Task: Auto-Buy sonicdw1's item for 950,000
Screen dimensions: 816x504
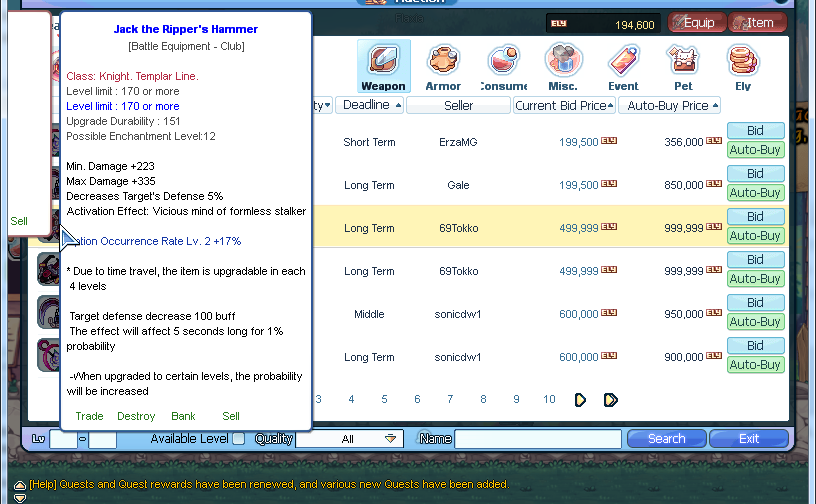Action: (x=755, y=322)
